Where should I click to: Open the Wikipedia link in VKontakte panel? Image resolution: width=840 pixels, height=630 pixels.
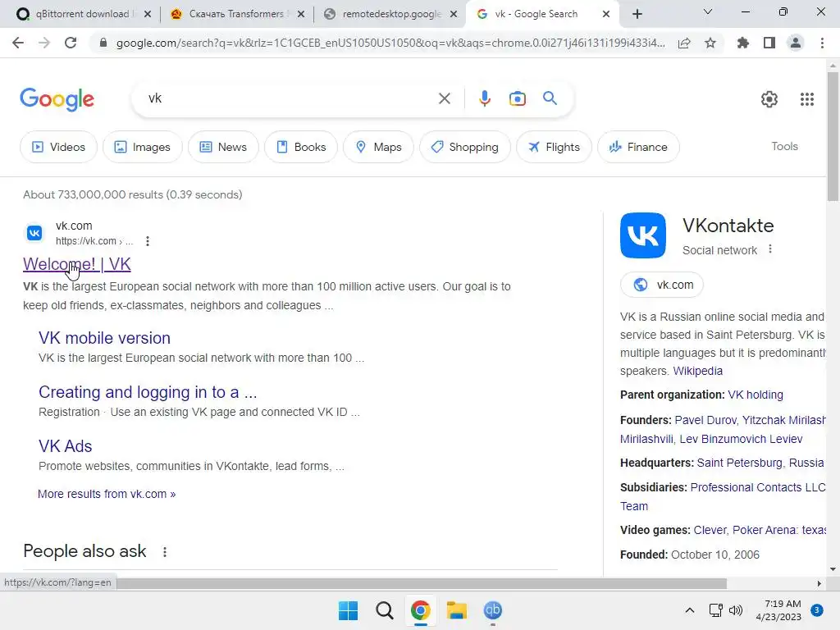697,371
